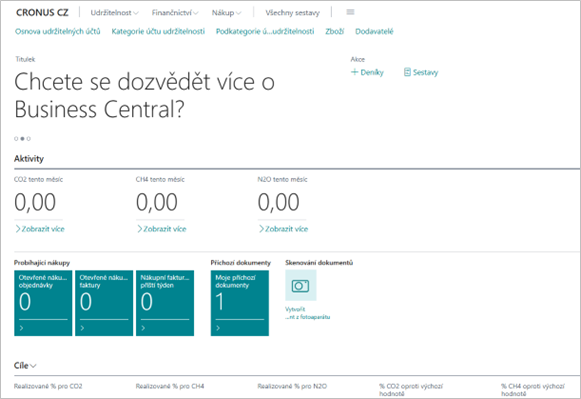The width and height of the screenshot is (581, 399).
Task: Open the Otevřené nákupní faktury tile
Action: 104,303
